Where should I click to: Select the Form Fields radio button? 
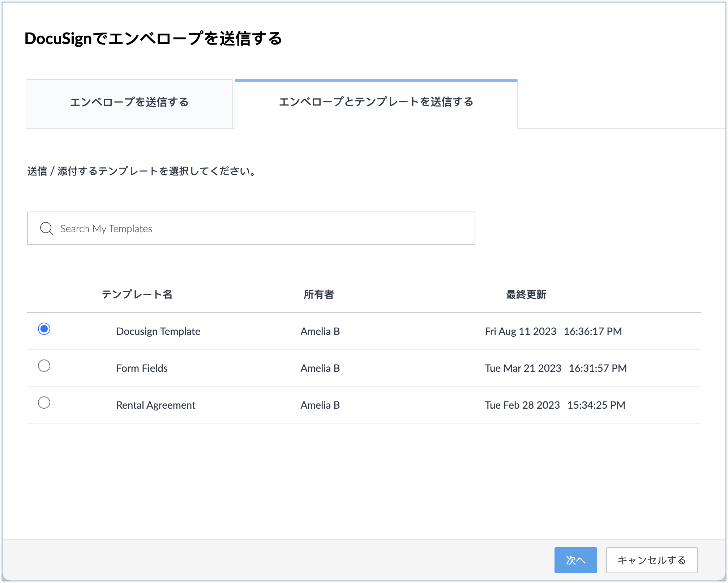[x=44, y=366]
